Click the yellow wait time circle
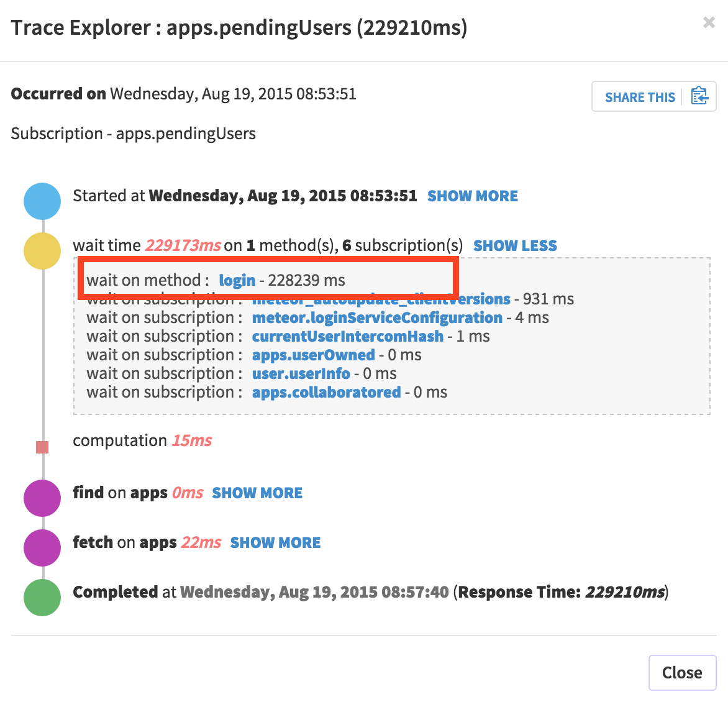Screen dimensions: 728x702 click(42, 251)
